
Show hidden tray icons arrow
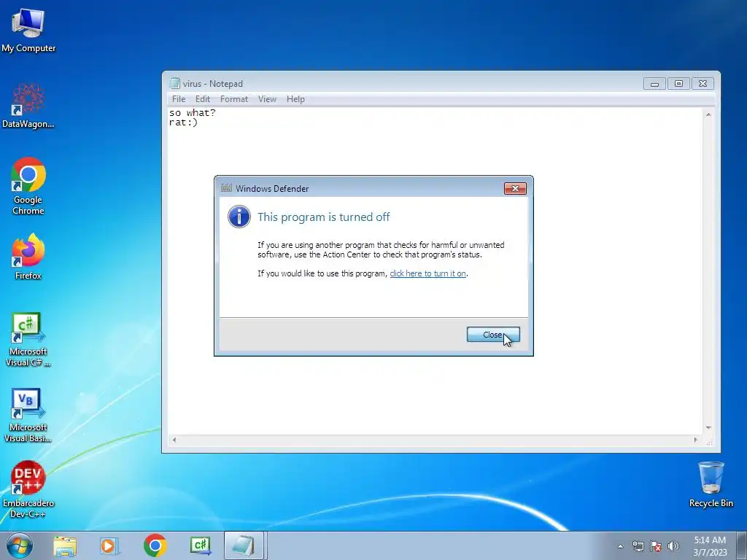click(620, 546)
